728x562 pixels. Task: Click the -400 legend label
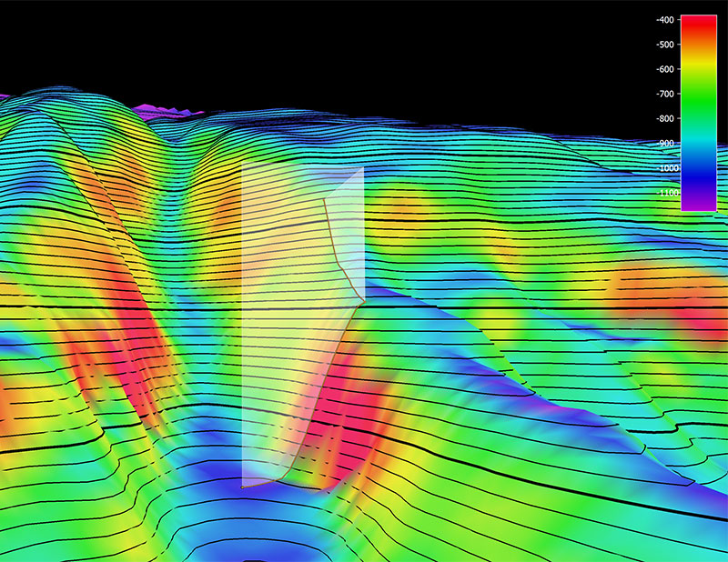665,20
